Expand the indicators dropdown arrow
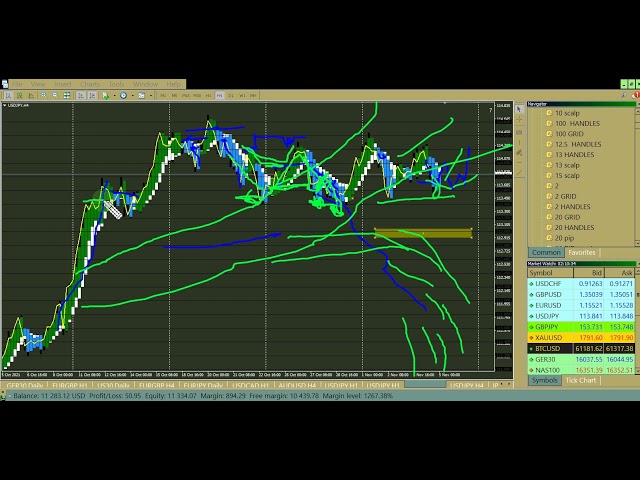 click(114, 96)
